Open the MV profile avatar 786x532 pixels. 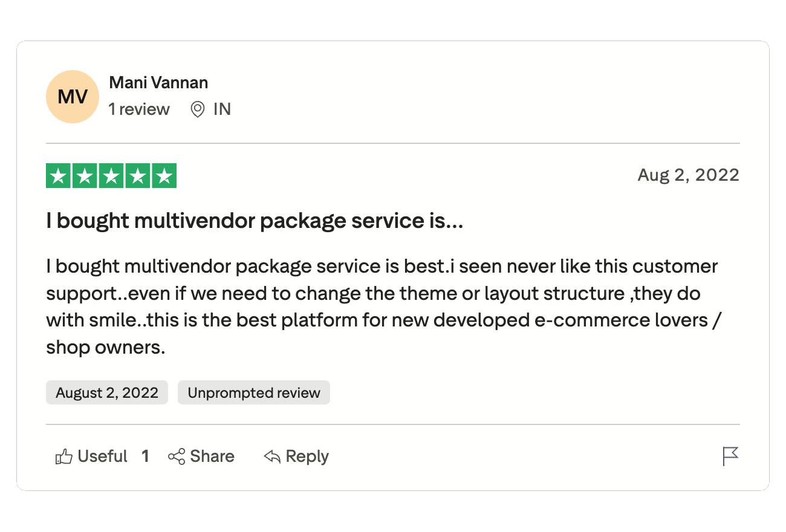pos(73,97)
